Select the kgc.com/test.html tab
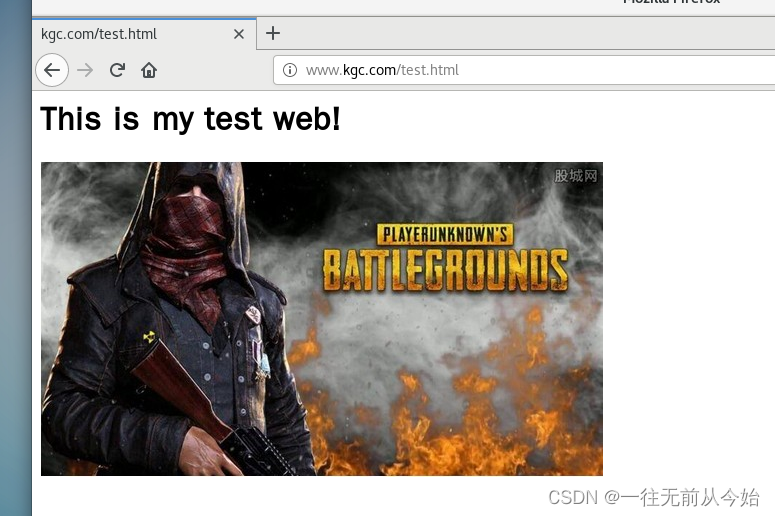 pos(144,34)
